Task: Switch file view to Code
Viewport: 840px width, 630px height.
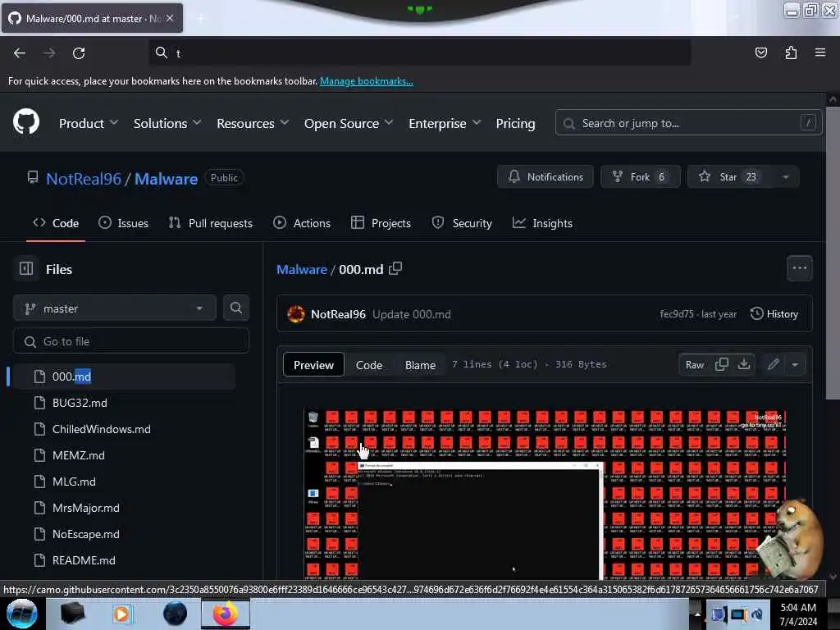Action: tap(369, 365)
